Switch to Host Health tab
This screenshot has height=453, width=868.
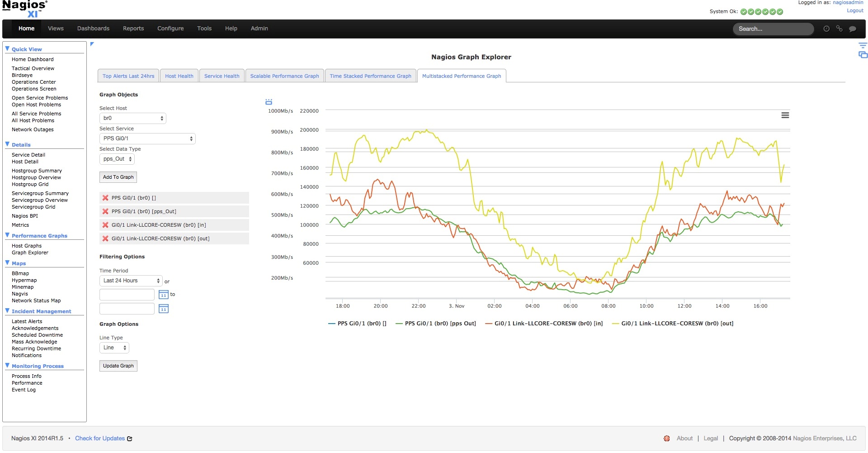179,76
